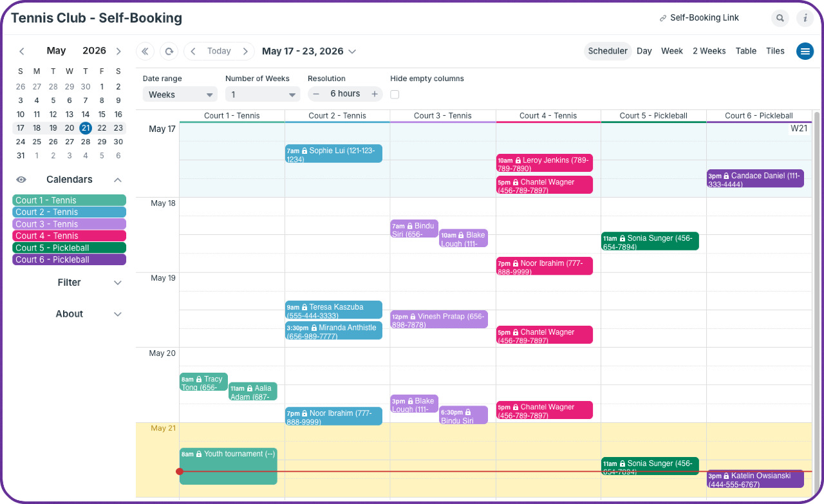Open Katelin Owsianski 3pm booking
Image resolution: width=824 pixels, height=504 pixels.
click(x=755, y=479)
